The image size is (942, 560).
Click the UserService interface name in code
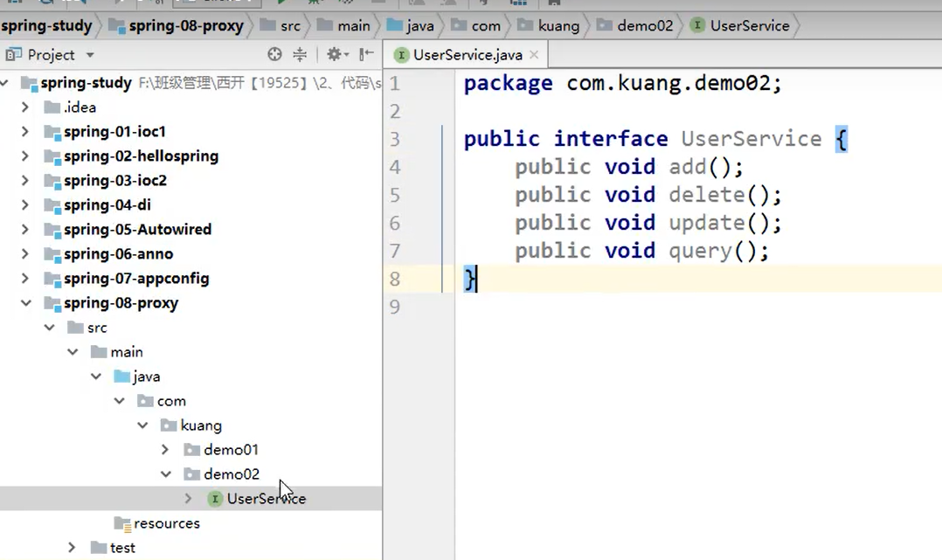(x=751, y=140)
